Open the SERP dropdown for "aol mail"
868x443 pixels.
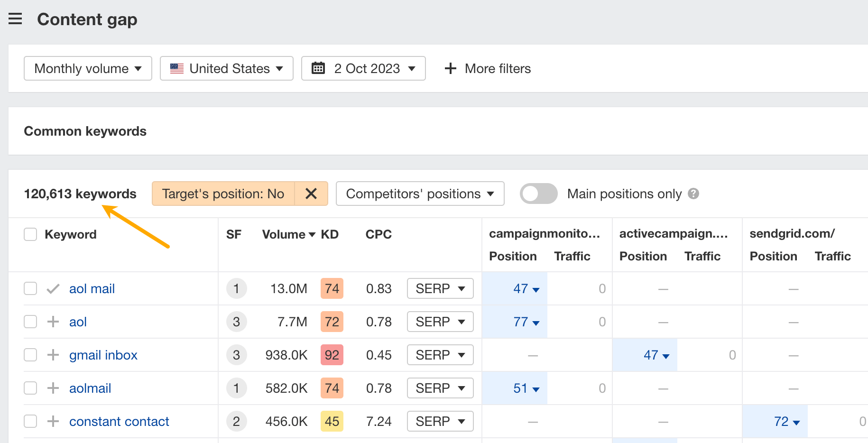[440, 288]
